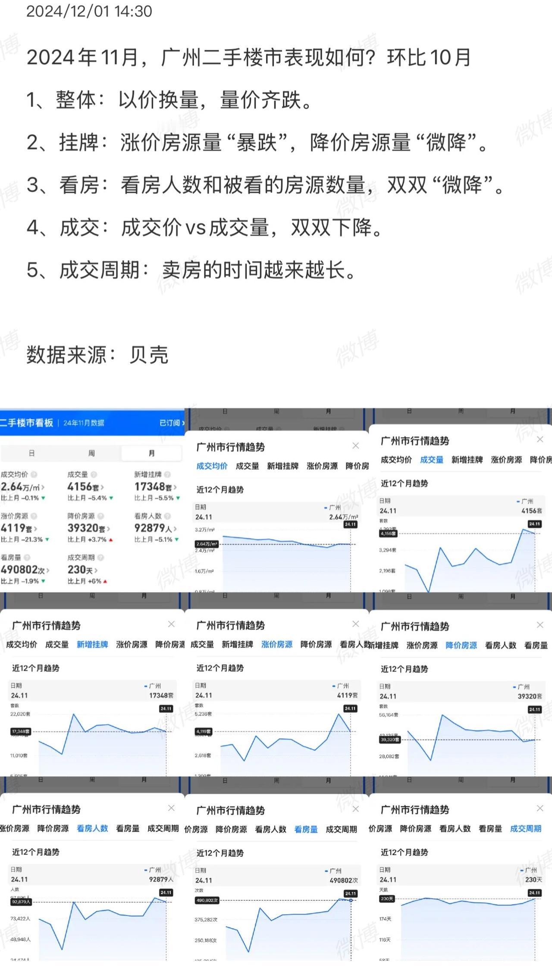Close the panel with 成交量 tab highlighted
Image resolution: width=552 pixels, height=980 pixels.
click(x=540, y=440)
